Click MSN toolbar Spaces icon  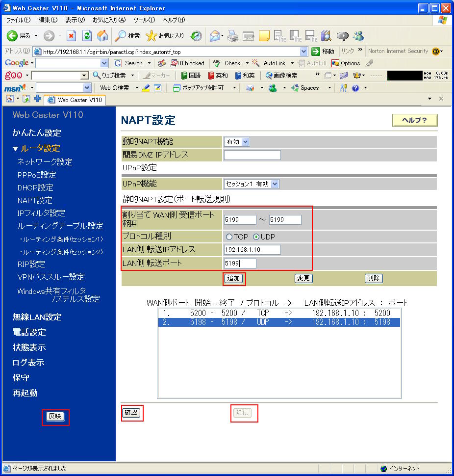coord(295,88)
